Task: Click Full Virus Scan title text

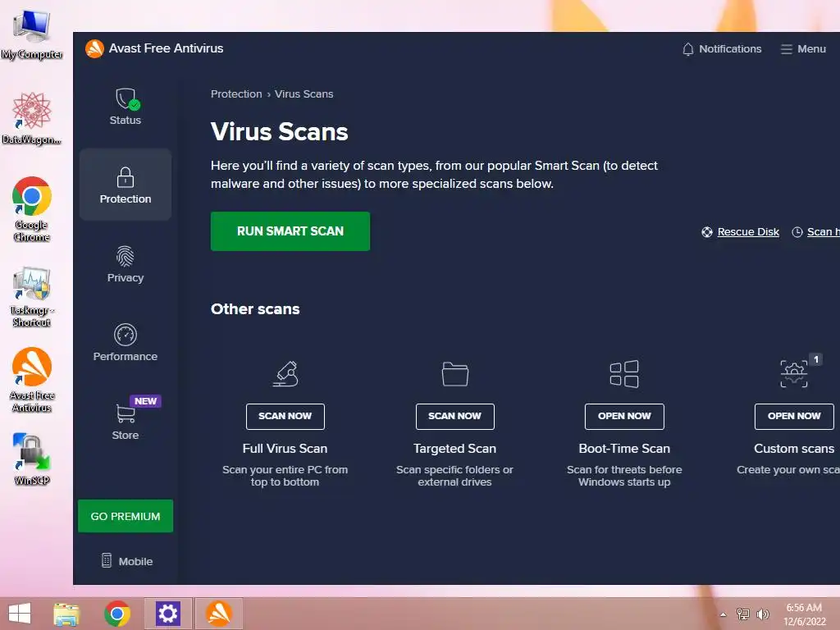Action: point(285,449)
